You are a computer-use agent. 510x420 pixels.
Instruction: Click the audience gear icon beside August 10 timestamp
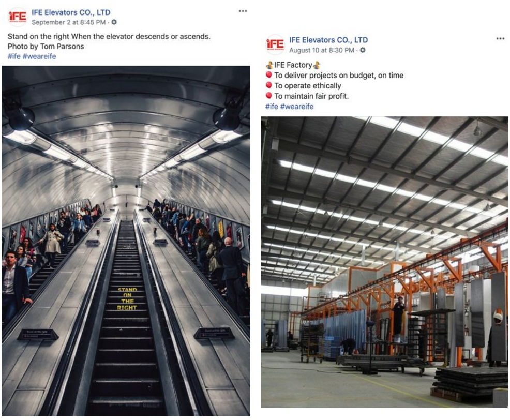tap(363, 50)
